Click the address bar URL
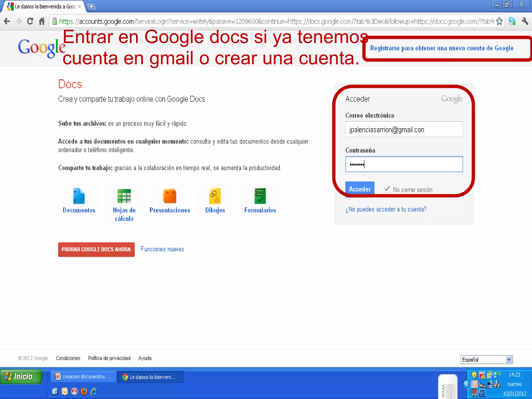Image resolution: width=532 pixels, height=399 pixels. coord(276,21)
